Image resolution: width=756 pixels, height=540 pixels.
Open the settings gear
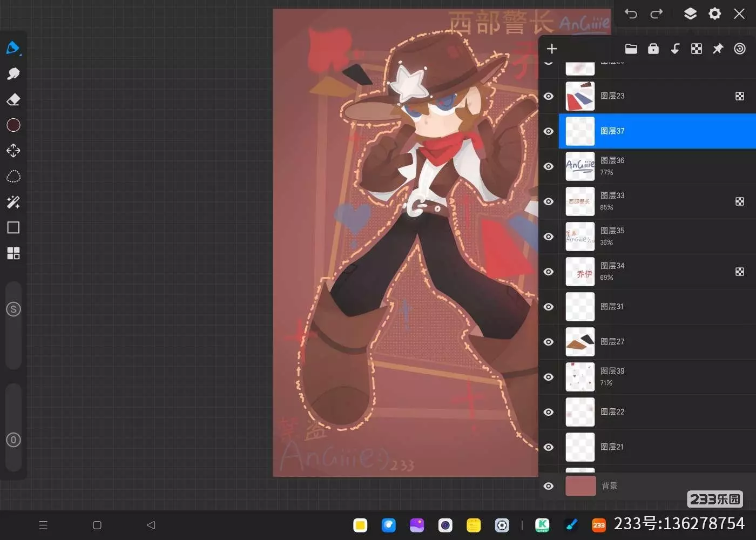coord(714,13)
